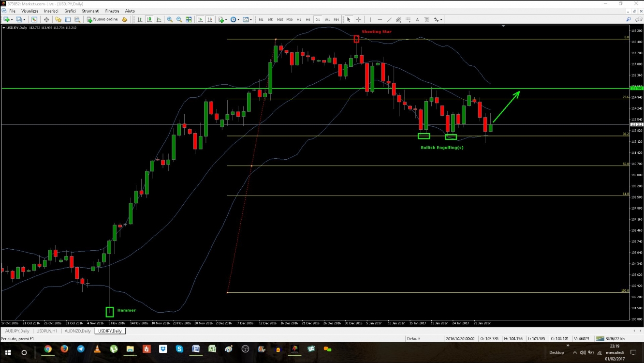Open the templates dropdown
This screenshot has height=363, width=644.
coord(246,19)
